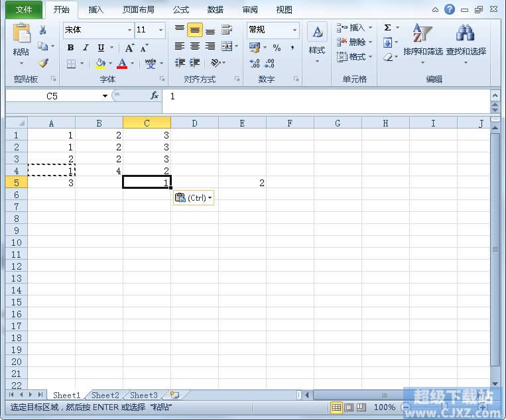Increase font size with the large A
Viewport: 506px width, 420px height.
coord(129,48)
